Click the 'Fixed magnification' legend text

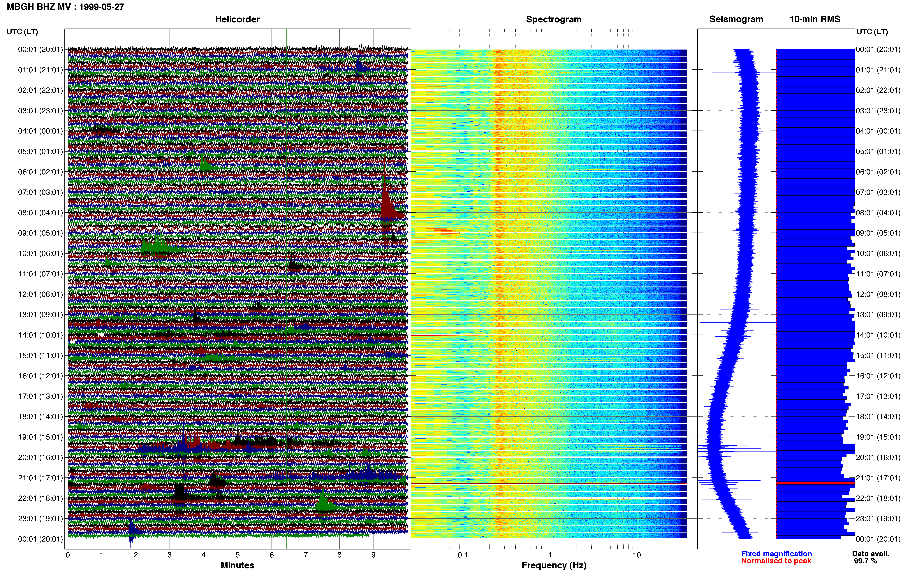776,554
